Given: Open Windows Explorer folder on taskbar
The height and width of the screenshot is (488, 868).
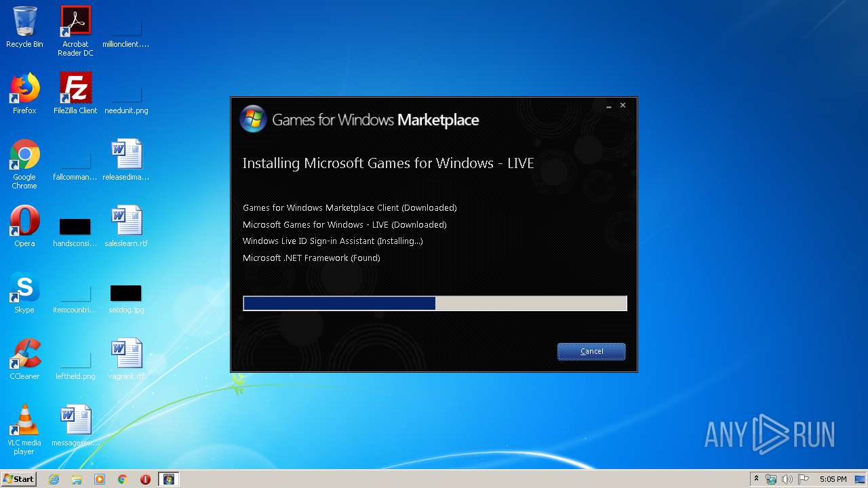Looking at the screenshot, I should point(77,479).
